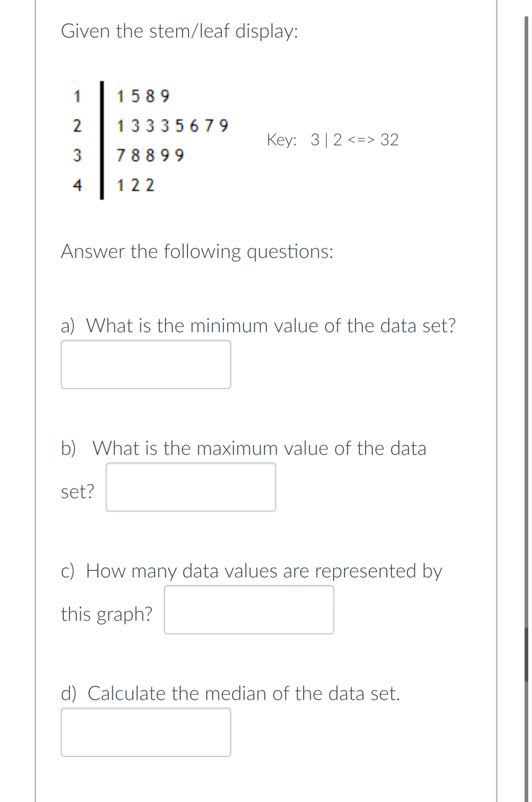This screenshot has height=802, width=532.
Task: Click the answer box for maximum value question
Action: click(191, 487)
